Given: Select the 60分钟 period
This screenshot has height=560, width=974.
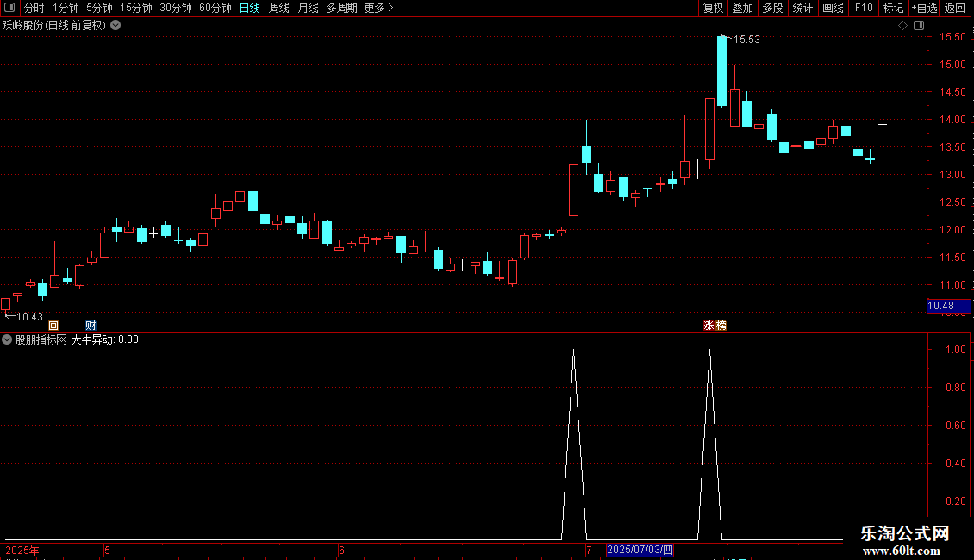Looking at the screenshot, I should 215,8.
